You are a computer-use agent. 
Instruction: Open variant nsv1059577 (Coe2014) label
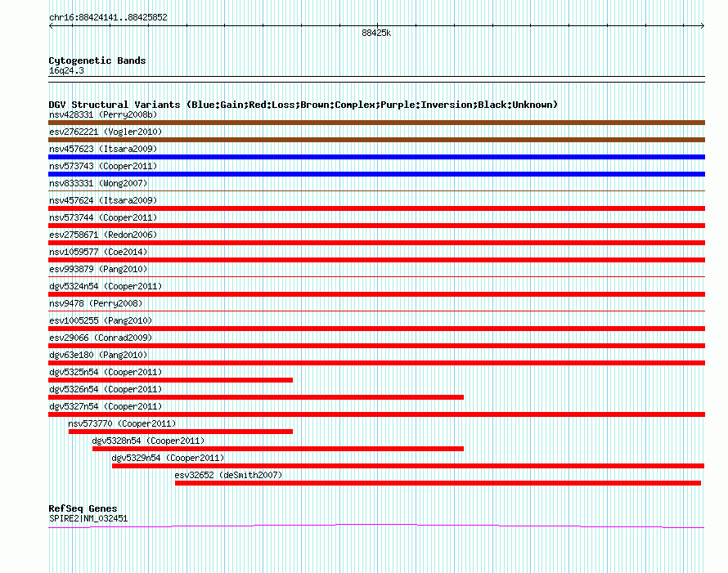coord(98,252)
